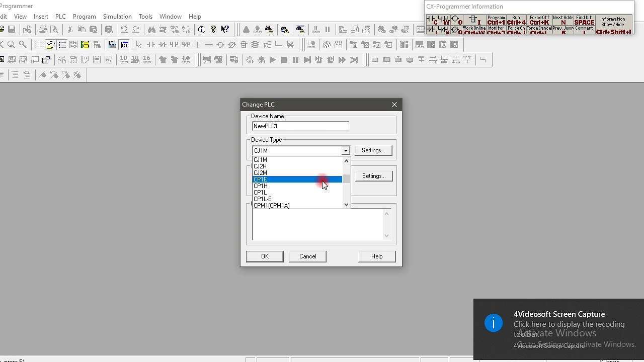Click the Find binoculars icon

pos(151,30)
